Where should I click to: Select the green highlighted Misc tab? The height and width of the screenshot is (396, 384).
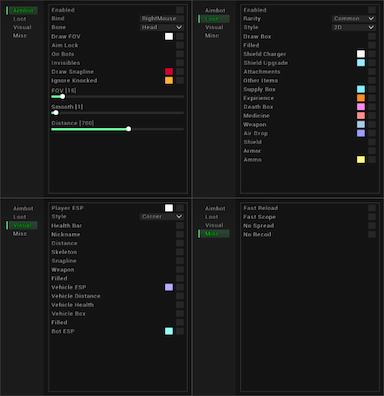[x=215, y=234]
